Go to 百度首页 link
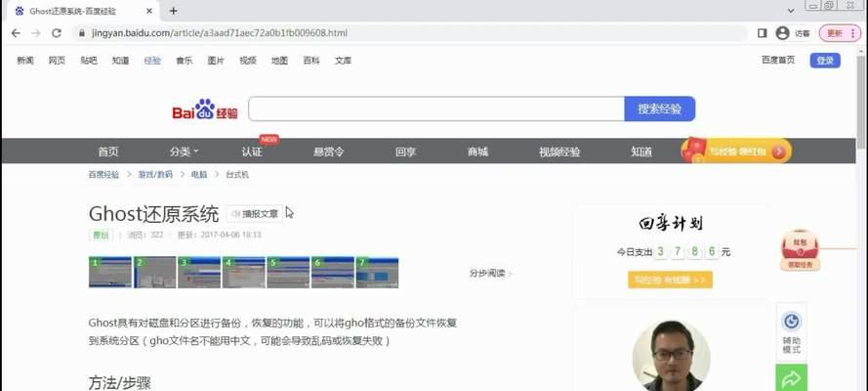This screenshot has height=391, width=868. 778,60
